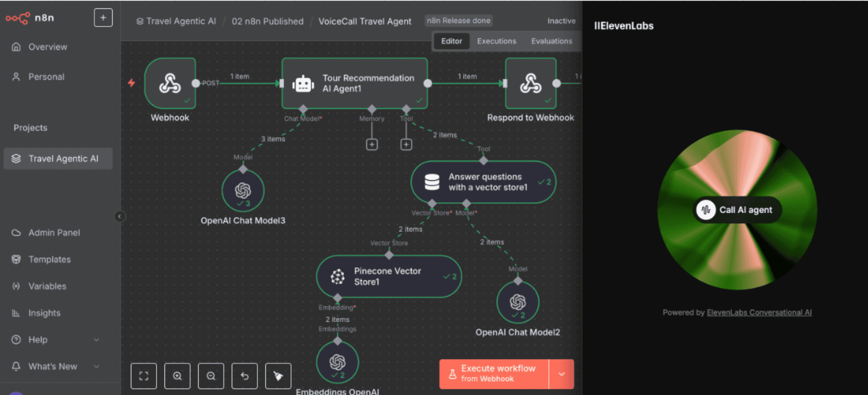Click the 02 n8n Published breadcrumb

pos(268,21)
